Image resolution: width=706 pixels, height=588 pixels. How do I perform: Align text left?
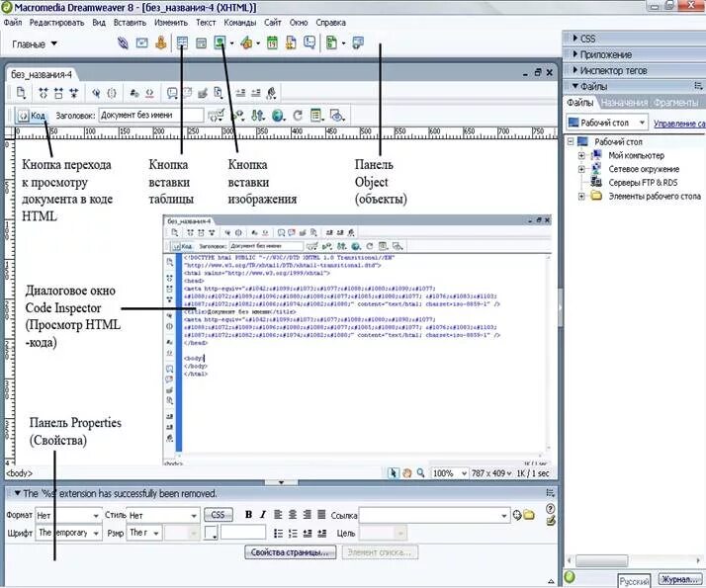(x=278, y=514)
